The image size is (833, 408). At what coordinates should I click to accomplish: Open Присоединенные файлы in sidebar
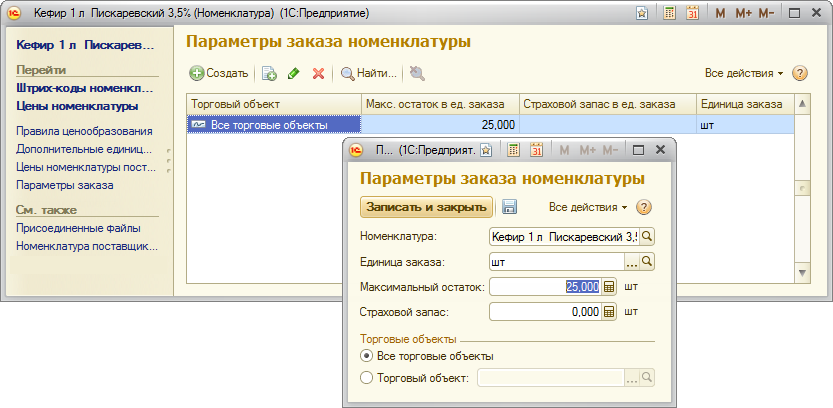click(x=78, y=228)
